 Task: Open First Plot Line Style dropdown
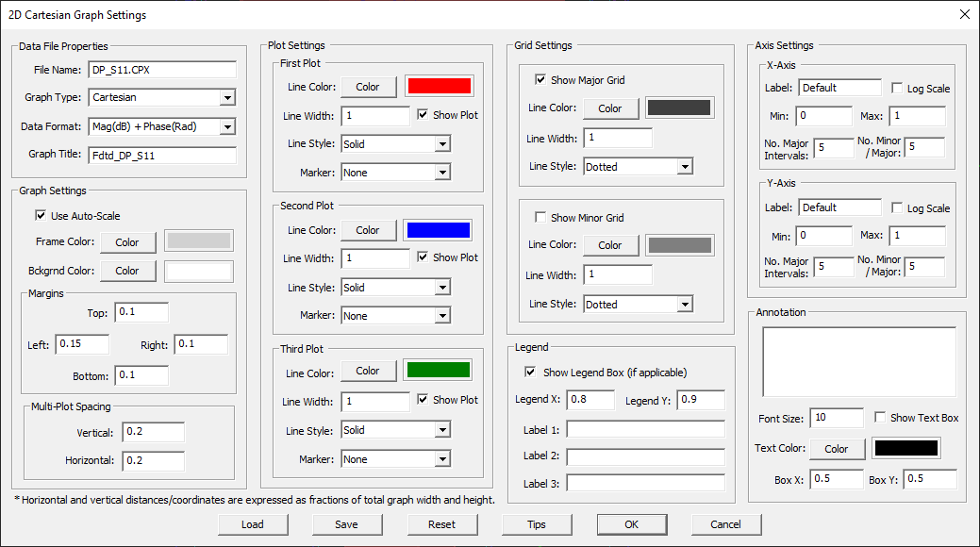pos(442,144)
